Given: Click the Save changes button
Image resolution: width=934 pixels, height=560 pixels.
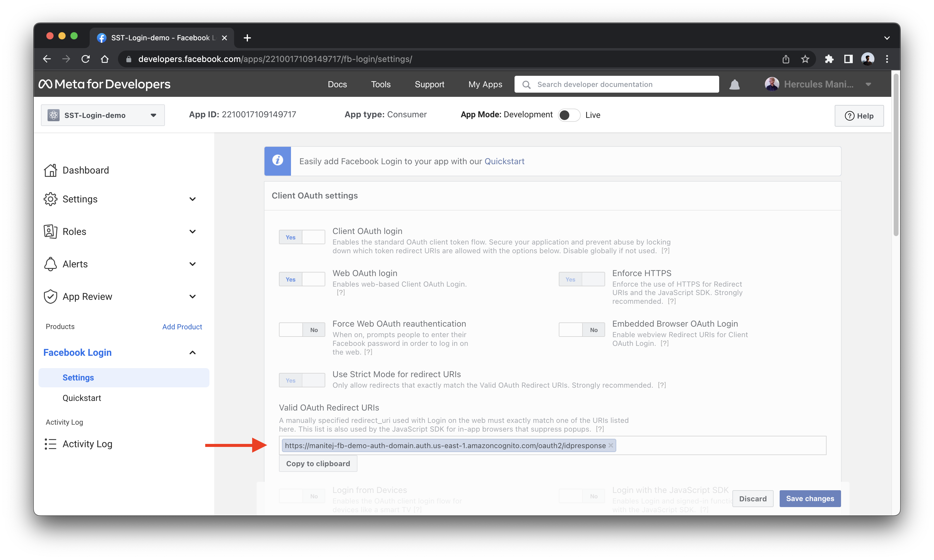Looking at the screenshot, I should click(810, 498).
